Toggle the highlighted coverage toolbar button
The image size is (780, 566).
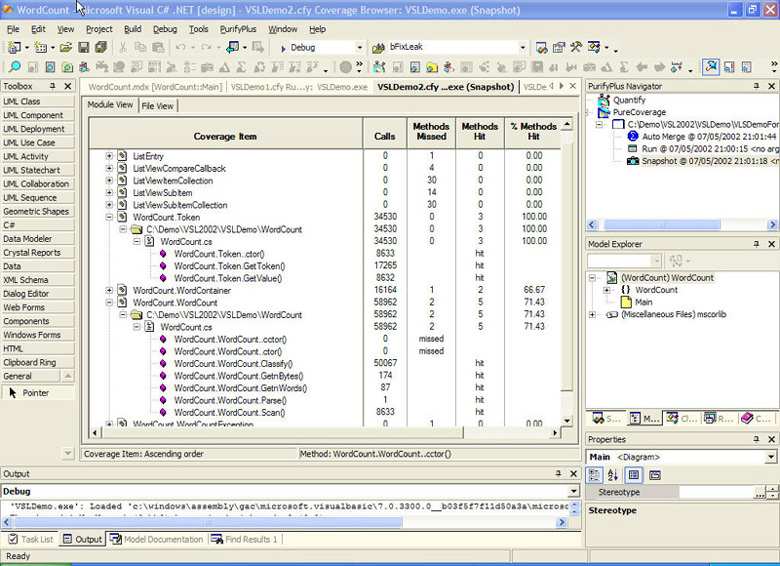click(x=711, y=67)
